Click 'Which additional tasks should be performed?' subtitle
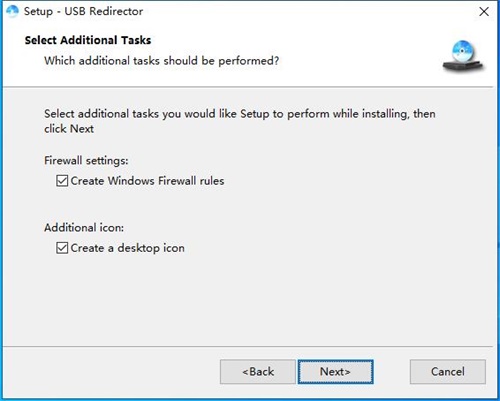Viewport: 500px width, 401px height. click(162, 61)
